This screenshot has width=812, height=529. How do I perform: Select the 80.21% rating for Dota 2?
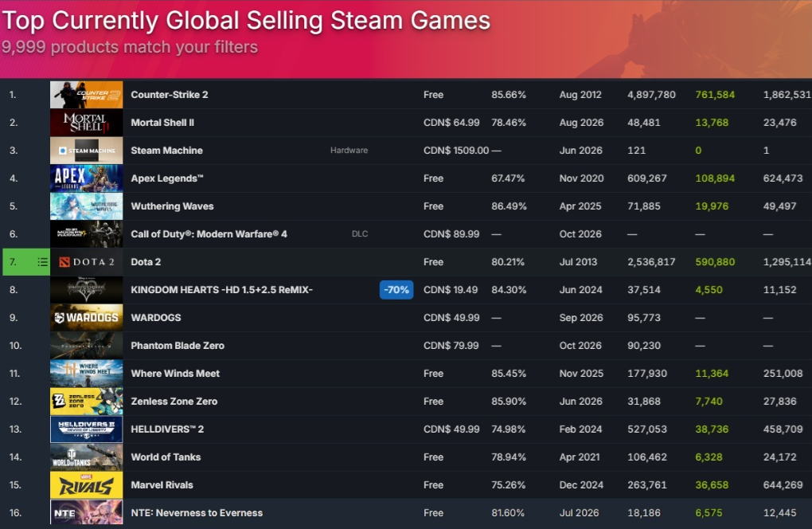click(x=508, y=262)
